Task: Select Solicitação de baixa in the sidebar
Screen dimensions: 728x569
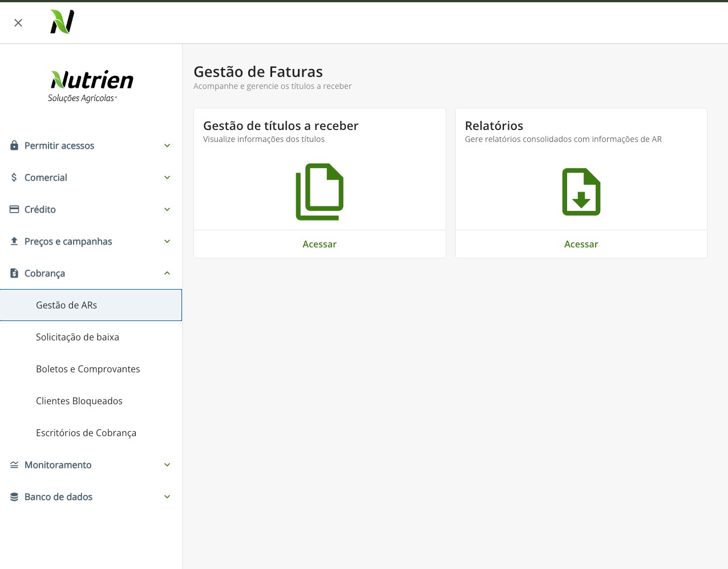Action: click(x=78, y=337)
